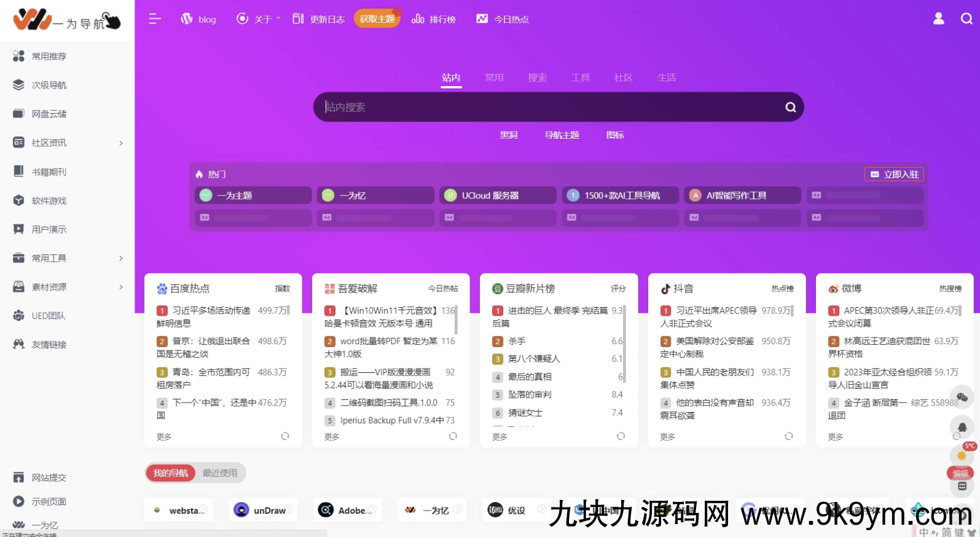
Task: Click the 抖音 card header icon
Action: point(665,288)
